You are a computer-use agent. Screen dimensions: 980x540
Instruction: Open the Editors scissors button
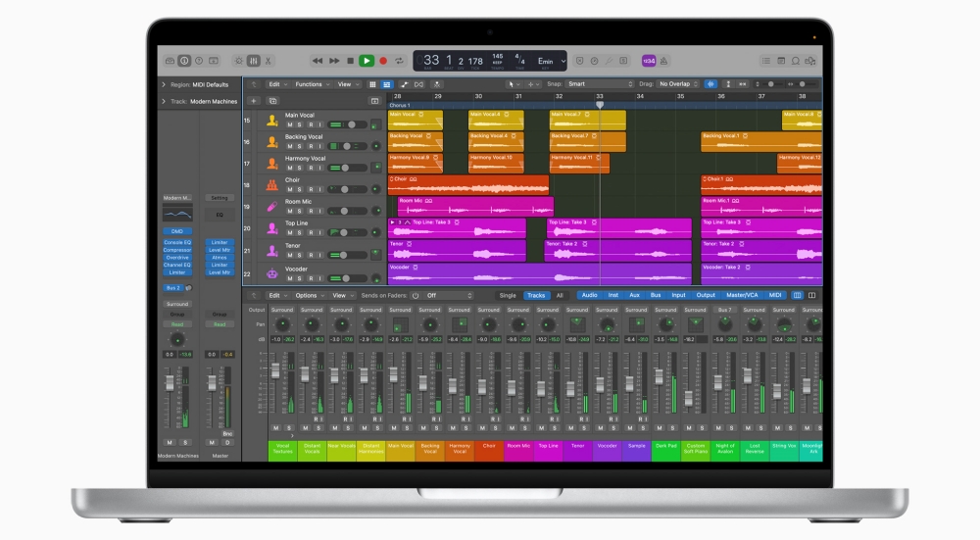pyautogui.click(x=269, y=61)
